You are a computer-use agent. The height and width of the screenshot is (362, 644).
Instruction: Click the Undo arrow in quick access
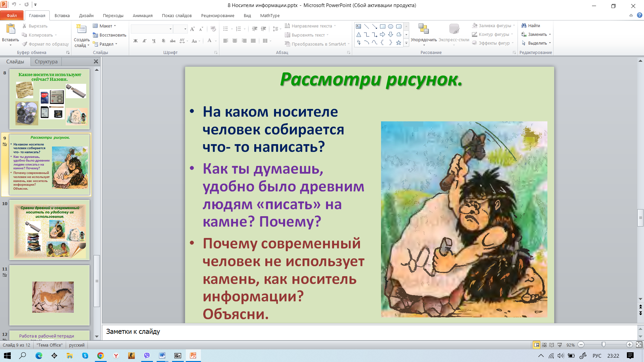[x=14, y=5]
